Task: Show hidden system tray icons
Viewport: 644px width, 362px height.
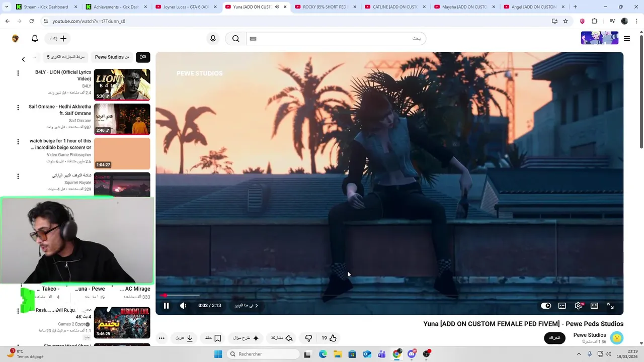Action: click(x=579, y=354)
